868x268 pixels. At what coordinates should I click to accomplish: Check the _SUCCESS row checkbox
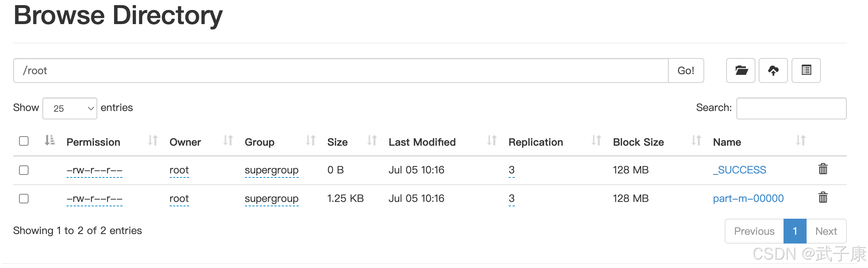[24, 170]
